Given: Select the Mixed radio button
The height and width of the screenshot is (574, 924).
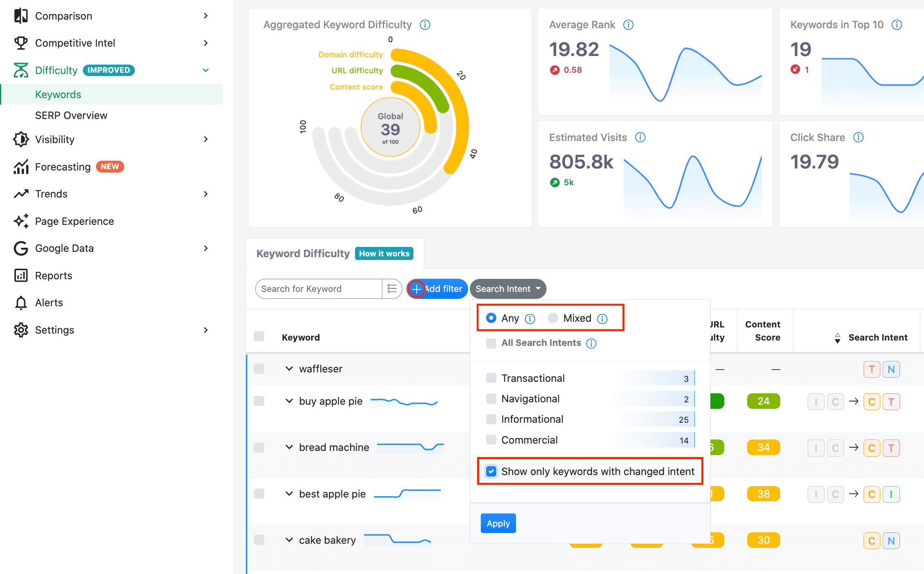Looking at the screenshot, I should click(x=553, y=318).
